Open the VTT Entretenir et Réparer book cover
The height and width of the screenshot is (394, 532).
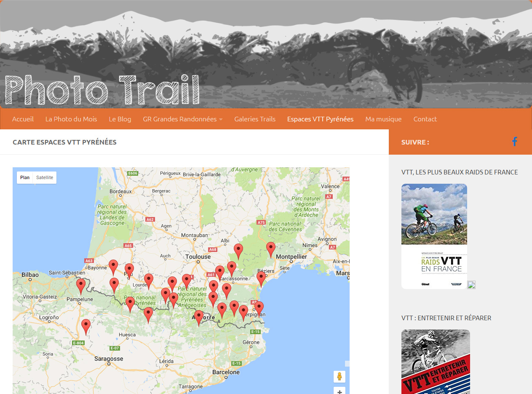pos(436,362)
